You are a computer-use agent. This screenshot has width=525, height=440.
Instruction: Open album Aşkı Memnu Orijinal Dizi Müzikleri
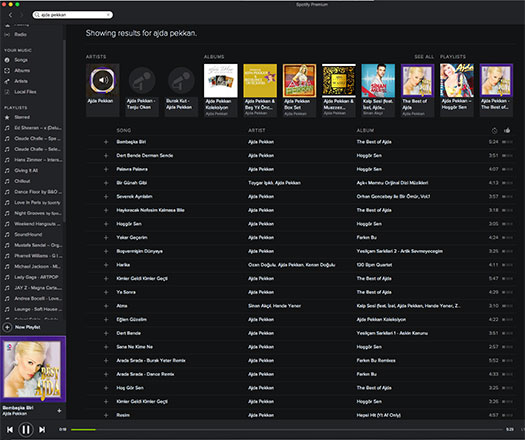coord(392,183)
